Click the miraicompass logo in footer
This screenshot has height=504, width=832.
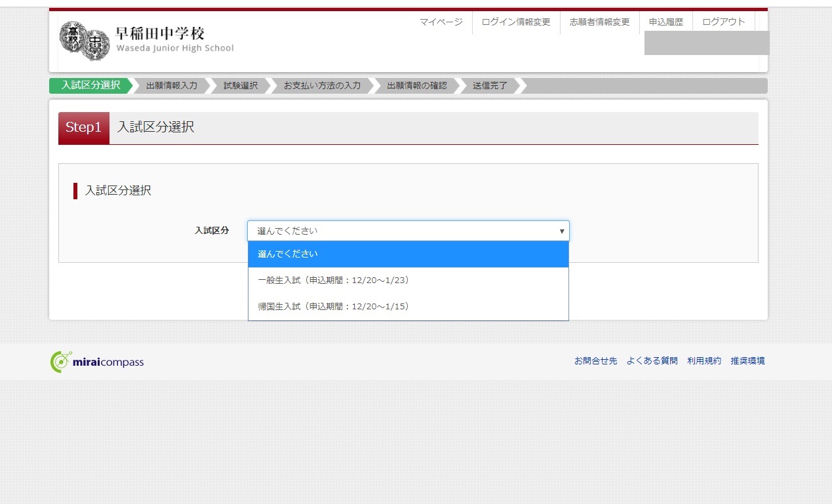click(97, 362)
